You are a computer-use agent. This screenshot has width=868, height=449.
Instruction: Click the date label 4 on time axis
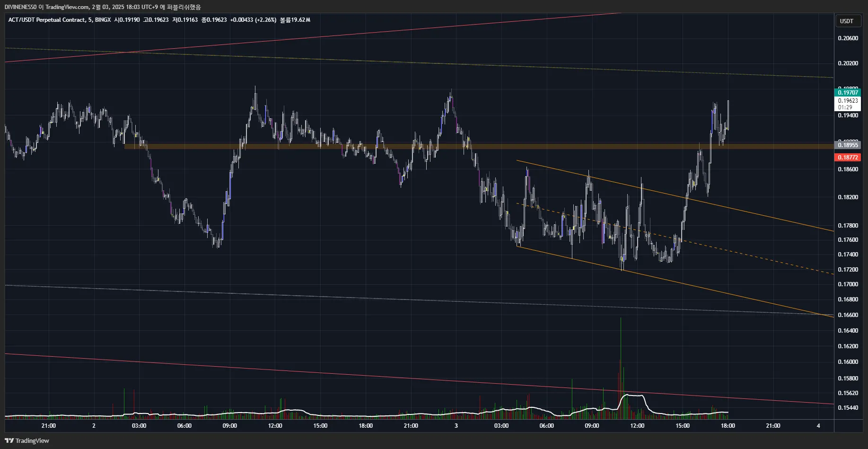point(818,426)
